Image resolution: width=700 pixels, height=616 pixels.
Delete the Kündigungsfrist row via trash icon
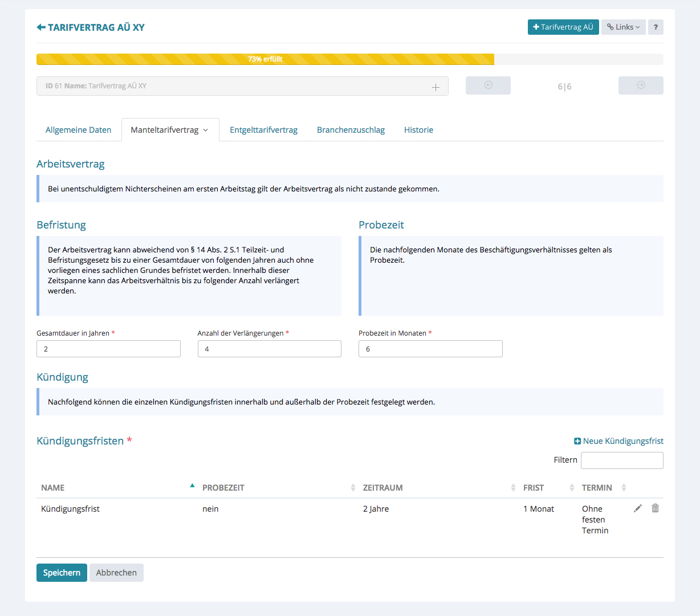(655, 508)
